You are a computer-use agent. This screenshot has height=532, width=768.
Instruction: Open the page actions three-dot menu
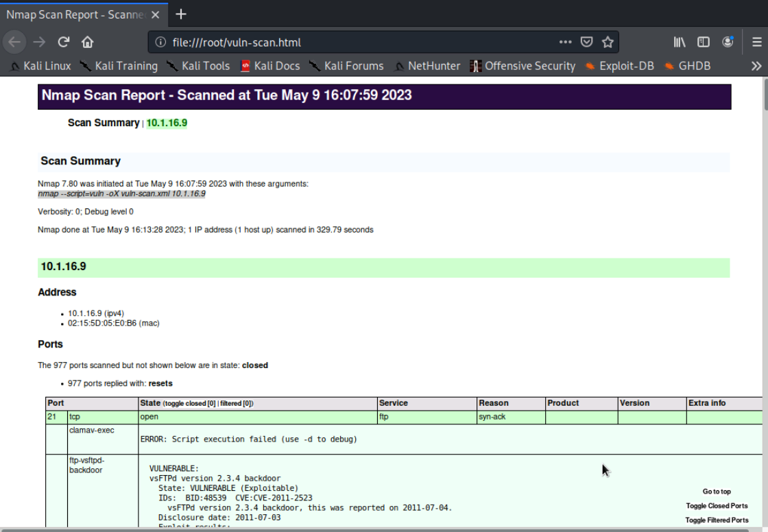click(565, 42)
